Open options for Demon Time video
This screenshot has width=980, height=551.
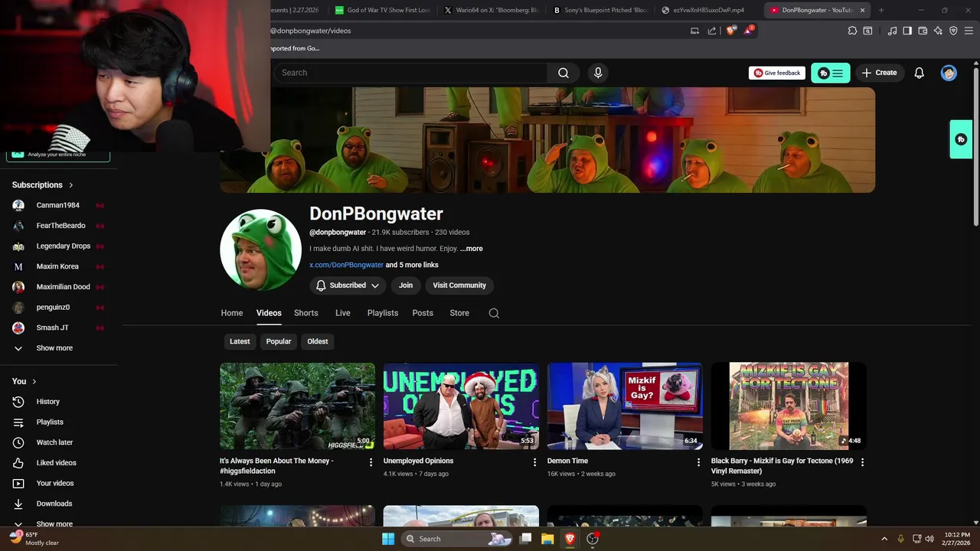pos(698,462)
